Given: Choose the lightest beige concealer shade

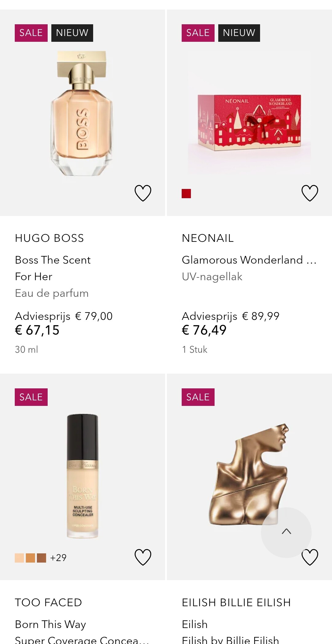Looking at the screenshot, I should 19,558.
